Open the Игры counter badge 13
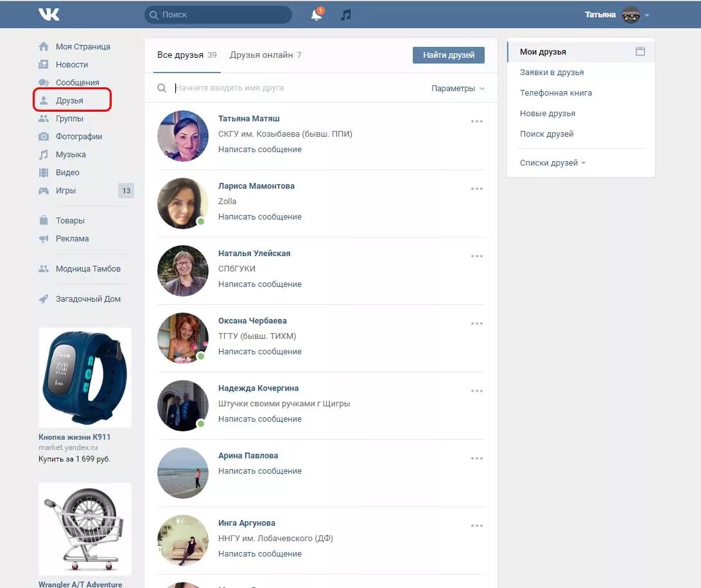The width and height of the screenshot is (701, 588). coord(126,191)
